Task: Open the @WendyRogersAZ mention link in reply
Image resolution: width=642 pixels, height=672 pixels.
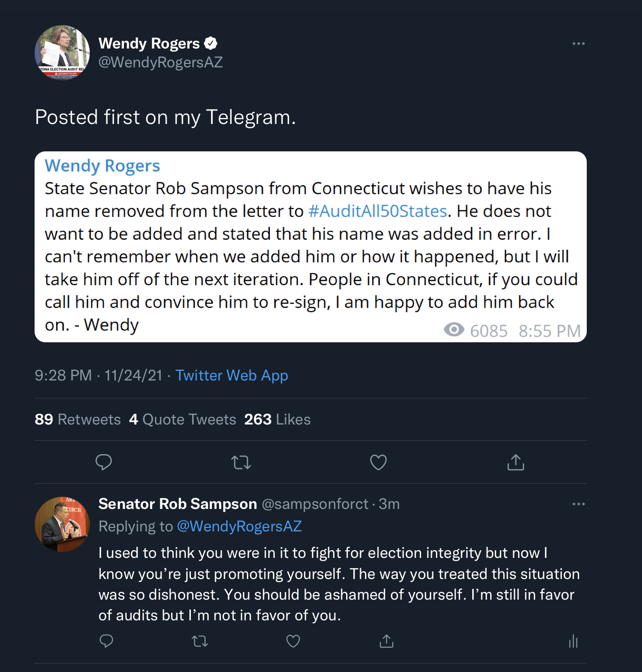Action: pyautogui.click(x=239, y=526)
